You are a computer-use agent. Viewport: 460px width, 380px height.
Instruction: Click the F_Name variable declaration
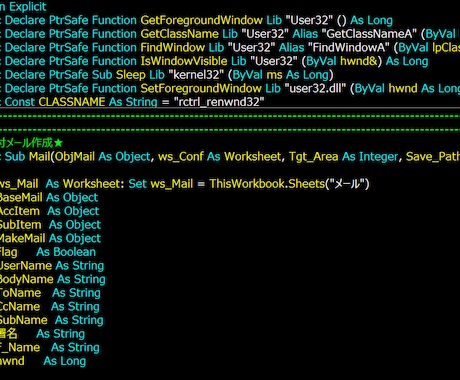(x=20, y=348)
